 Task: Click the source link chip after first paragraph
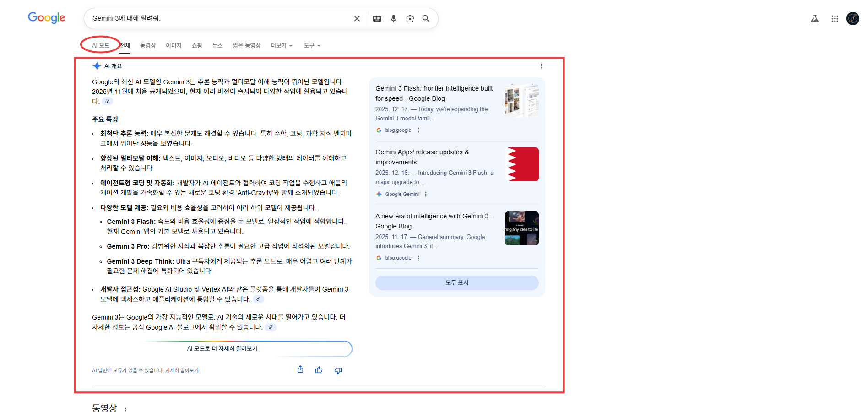pos(107,101)
